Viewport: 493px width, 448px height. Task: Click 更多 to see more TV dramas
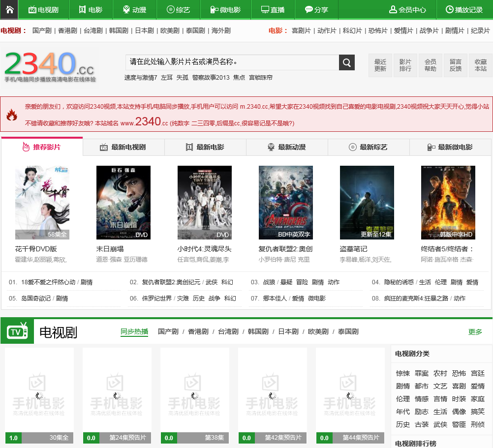475,332
